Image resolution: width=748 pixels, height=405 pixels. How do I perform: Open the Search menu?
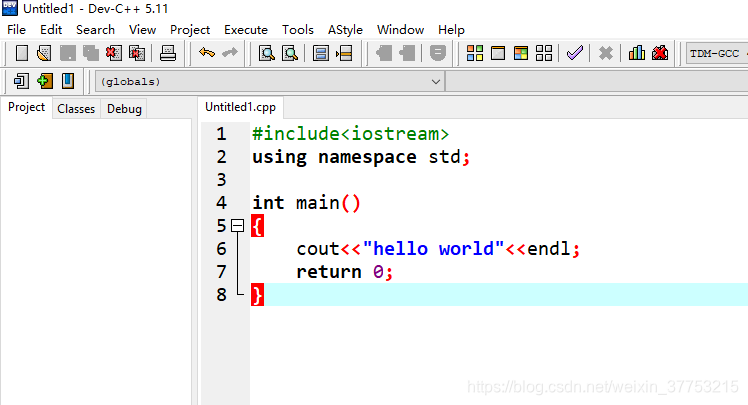pyautogui.click(x=95, y=30)
